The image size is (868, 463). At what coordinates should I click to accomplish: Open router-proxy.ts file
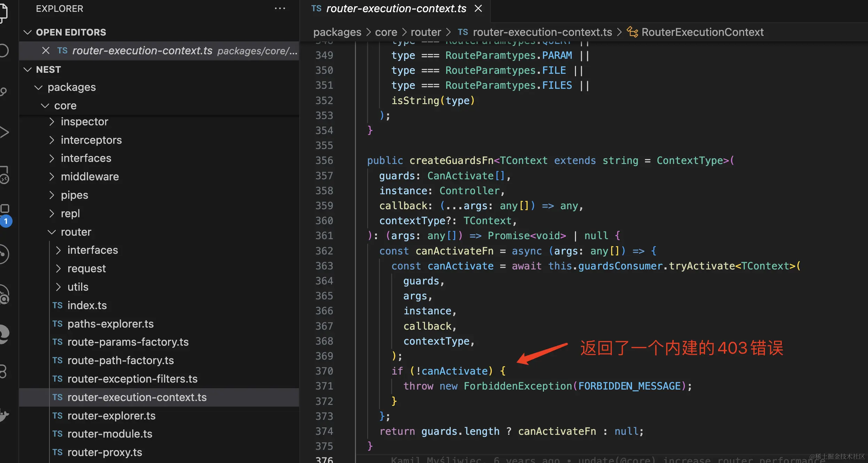click(x=105, y=453)
